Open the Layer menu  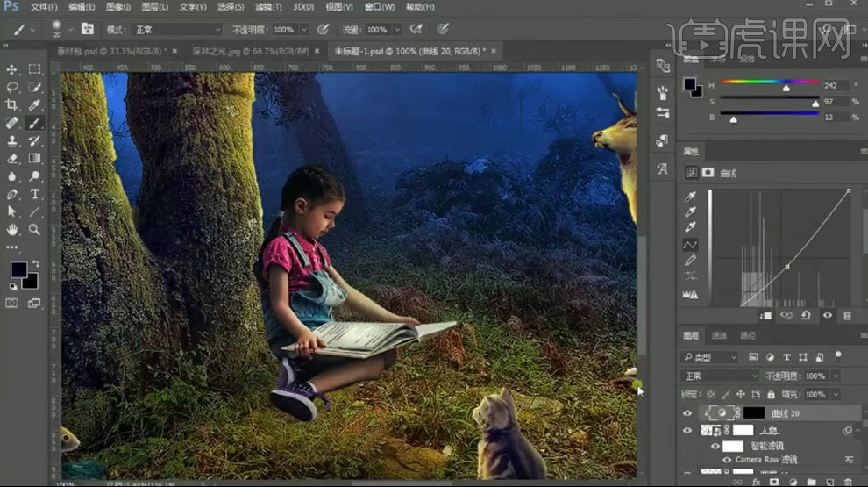pos(155,7)
